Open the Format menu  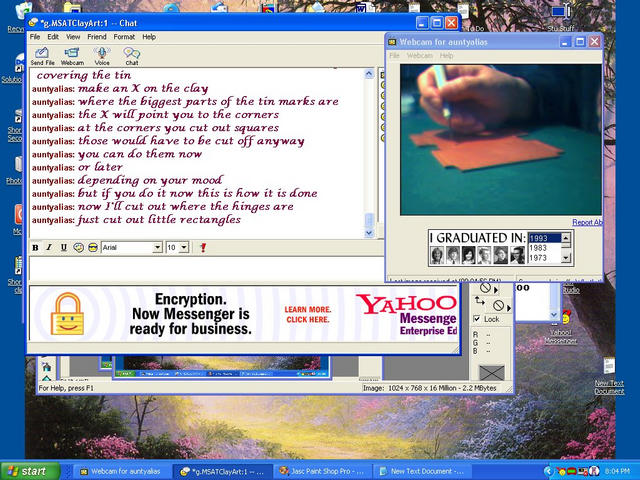(124, 37)
